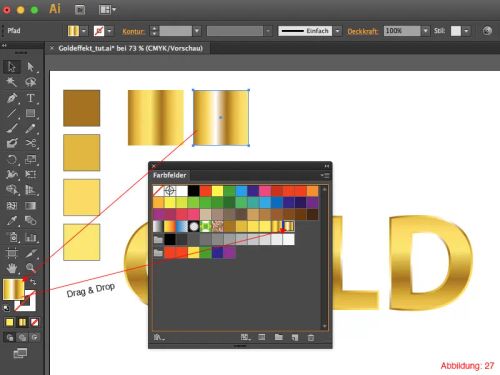
Task: Pick the newly added gold gradient swatch
Action: tap(289, 226)
